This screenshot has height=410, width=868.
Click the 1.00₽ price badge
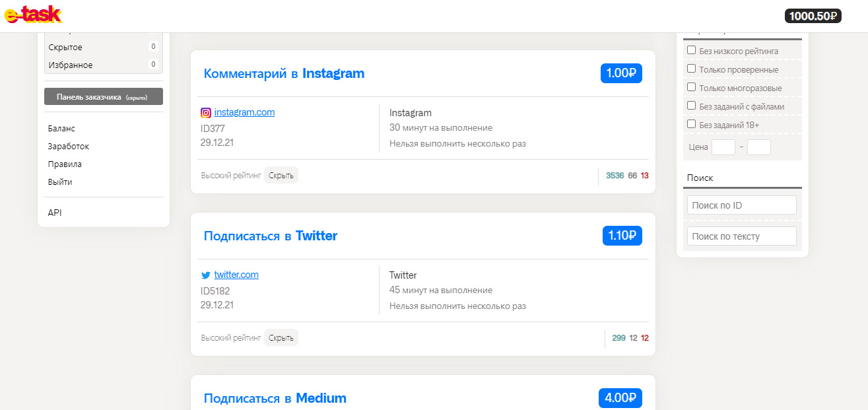click(x=621, y=73)
